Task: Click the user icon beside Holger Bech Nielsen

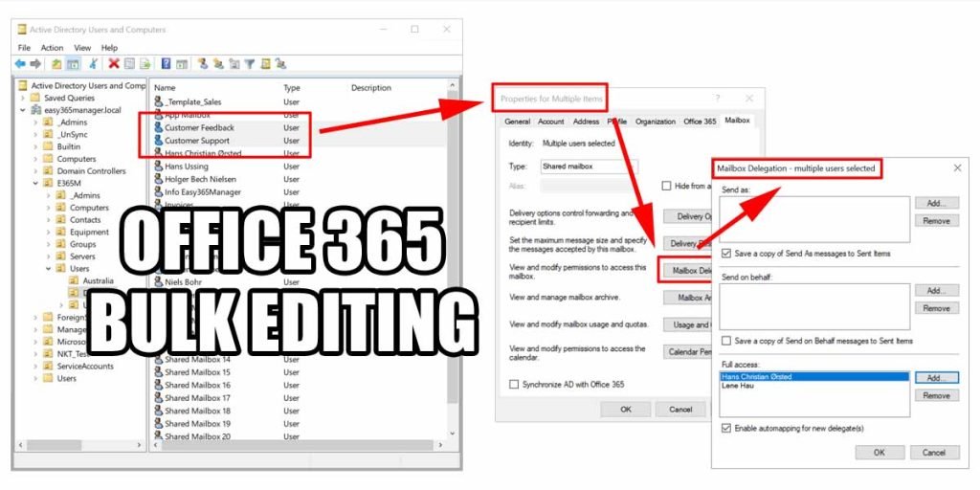Action: pos(158,179)
